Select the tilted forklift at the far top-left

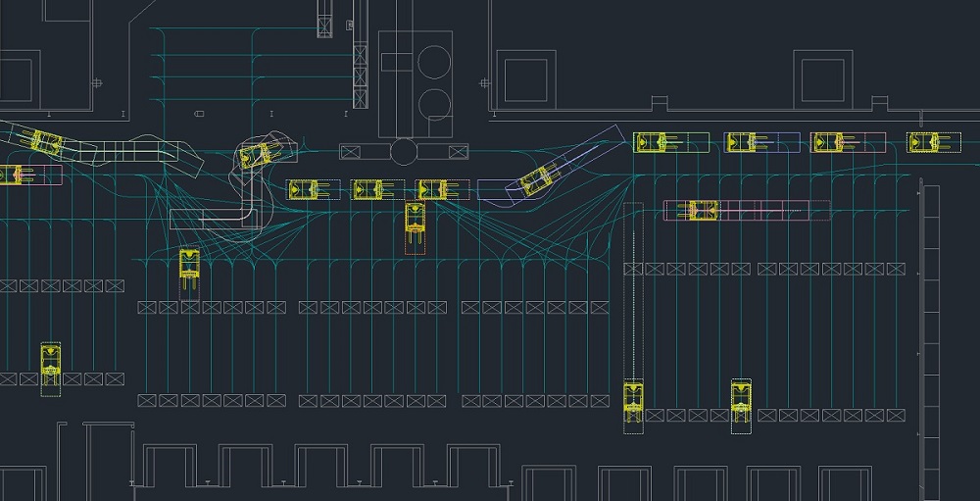point(44,140)
